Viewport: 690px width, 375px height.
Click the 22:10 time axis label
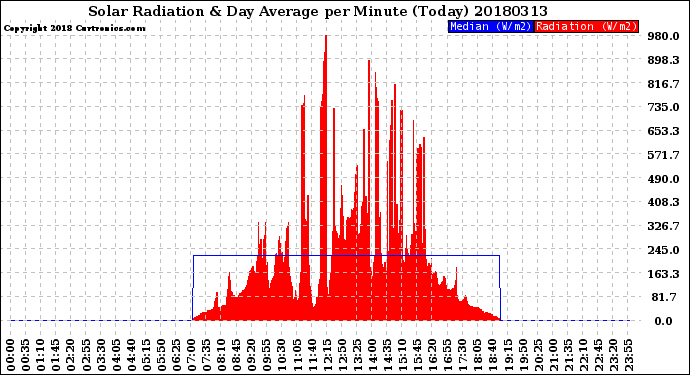click(x=583, y=355)
